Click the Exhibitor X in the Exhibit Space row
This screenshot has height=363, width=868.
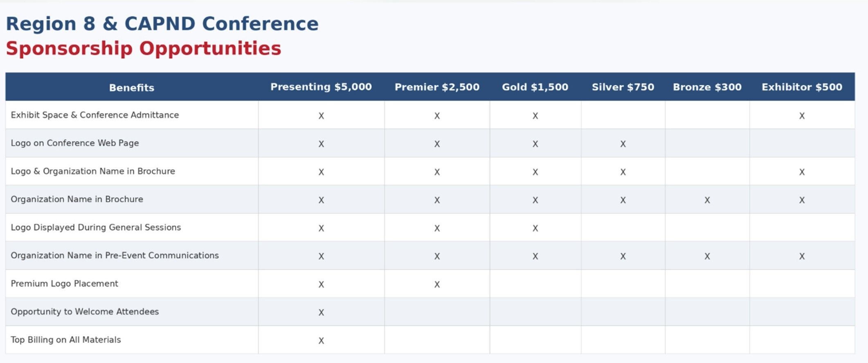click(x=802, y=116)
